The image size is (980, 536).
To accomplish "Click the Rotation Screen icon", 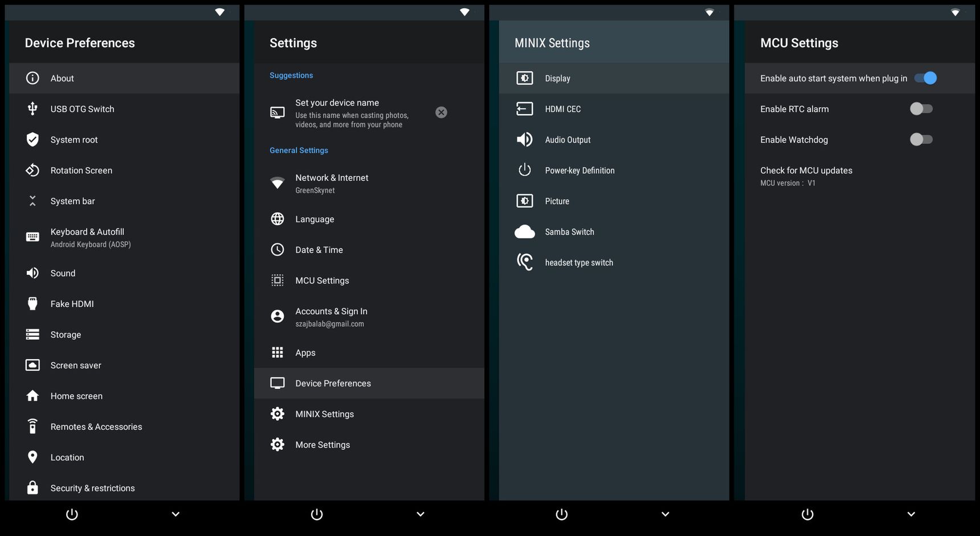I will point(32,170).
